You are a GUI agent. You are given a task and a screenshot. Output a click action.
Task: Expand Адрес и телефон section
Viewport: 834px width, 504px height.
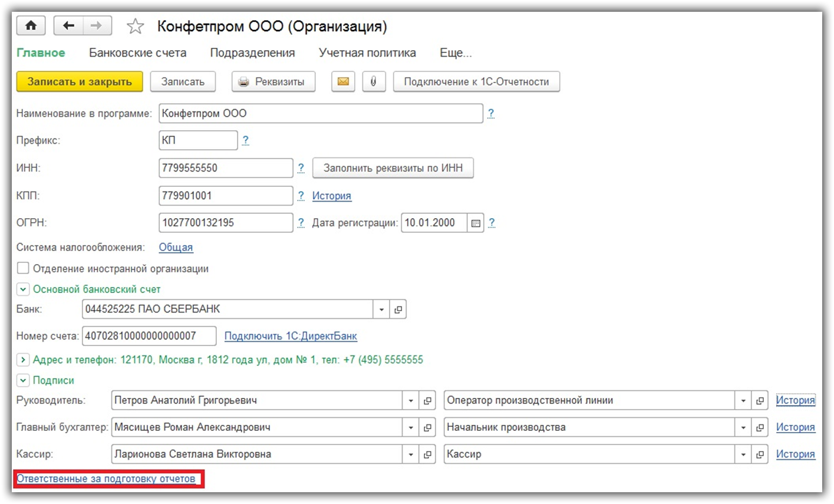coord(23,360)
